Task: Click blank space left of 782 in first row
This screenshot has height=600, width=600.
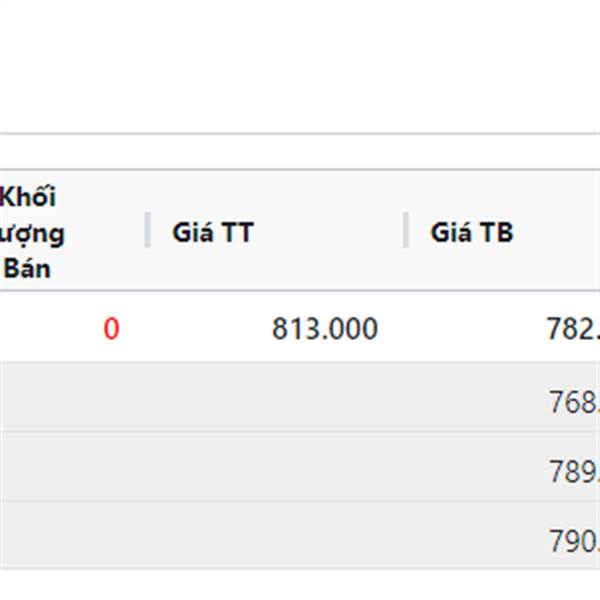Action: tap(474, 328)
